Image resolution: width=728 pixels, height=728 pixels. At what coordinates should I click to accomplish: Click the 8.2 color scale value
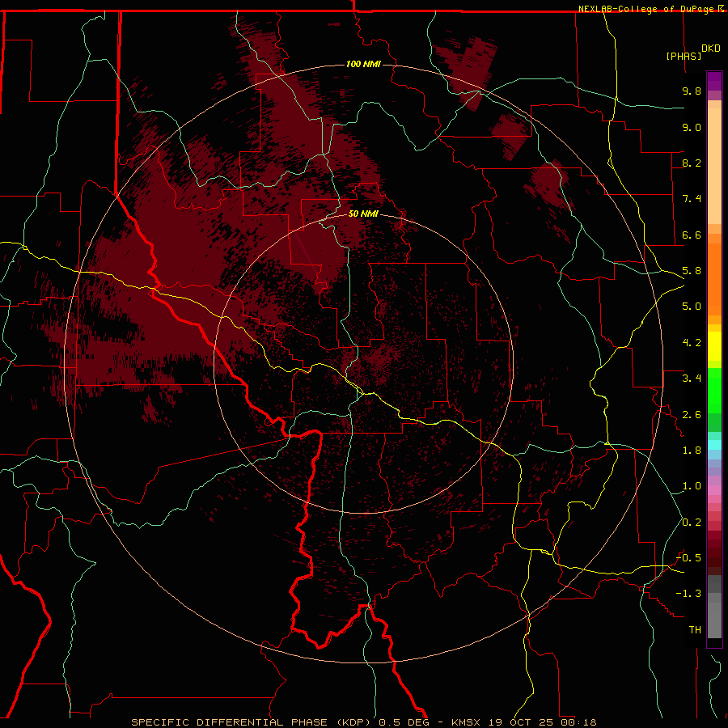pyautogui.click(x=692, y=163)
